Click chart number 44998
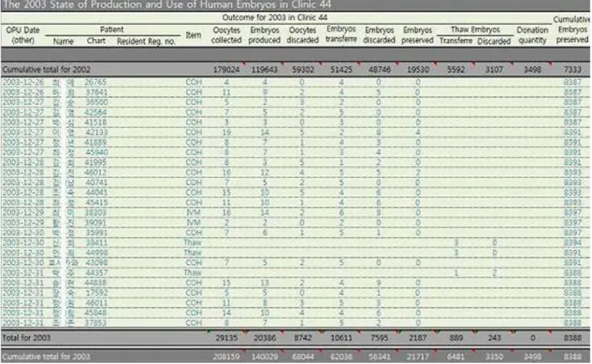 tap(96, 253)
